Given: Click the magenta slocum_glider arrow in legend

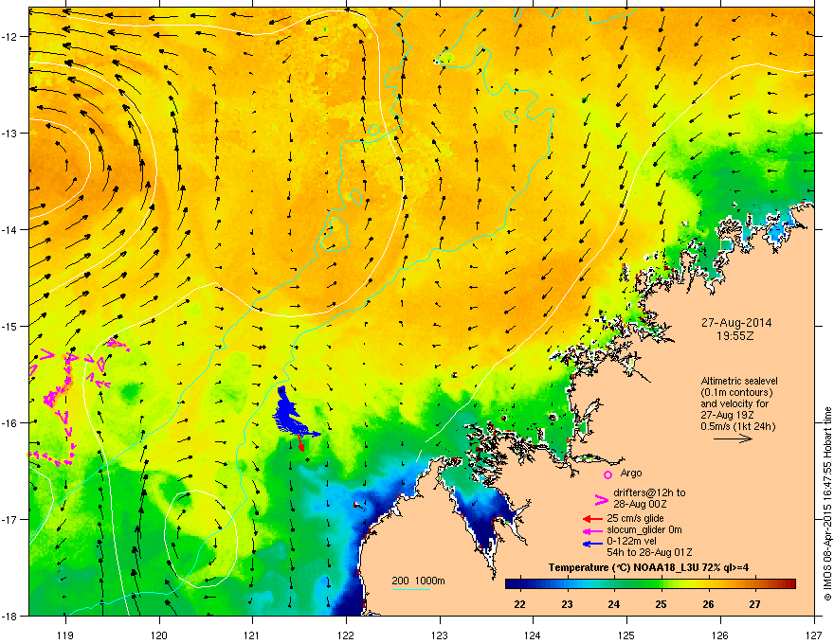Looking at the screenshot, I should coord(592,530).
